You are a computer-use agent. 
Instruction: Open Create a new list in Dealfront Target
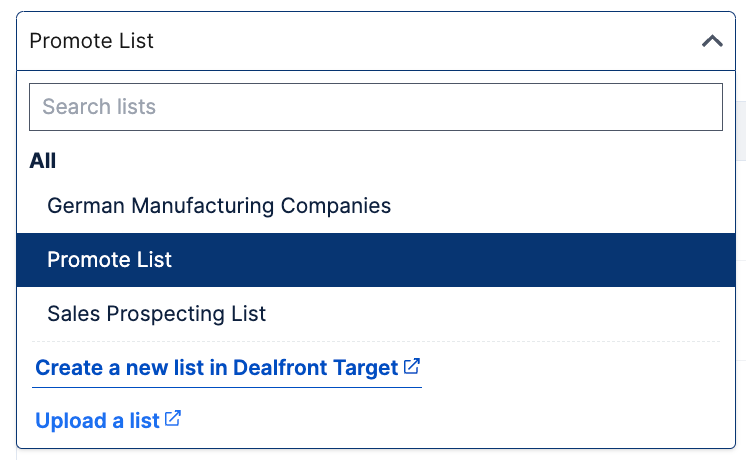217,368
